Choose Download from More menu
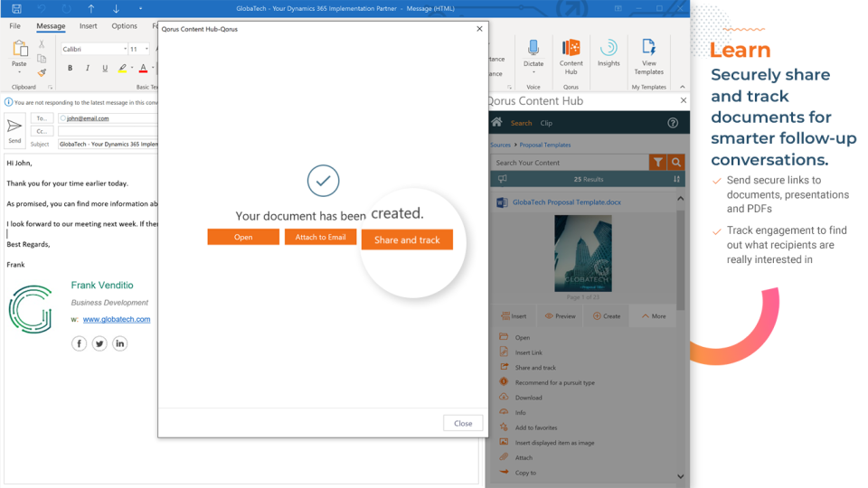 (529, 398)
